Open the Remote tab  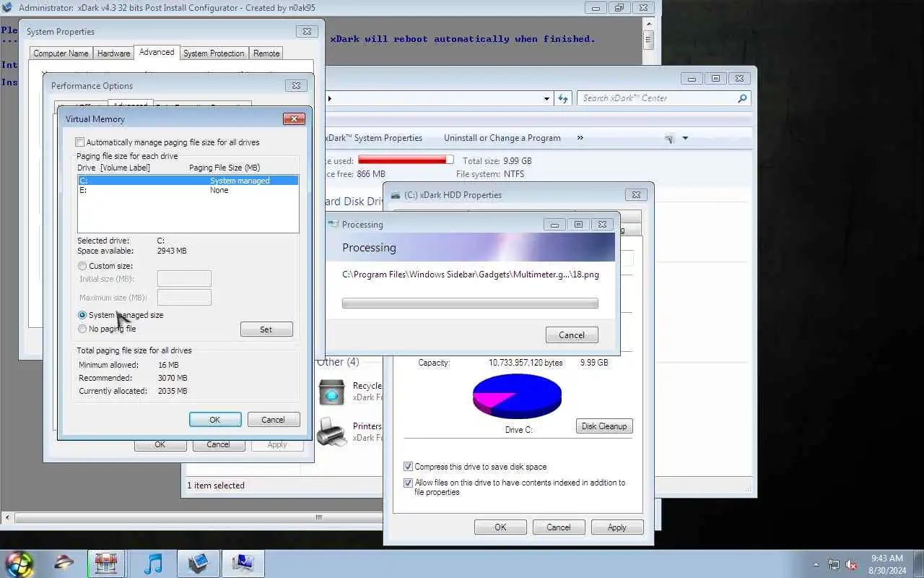pos(266,53)
